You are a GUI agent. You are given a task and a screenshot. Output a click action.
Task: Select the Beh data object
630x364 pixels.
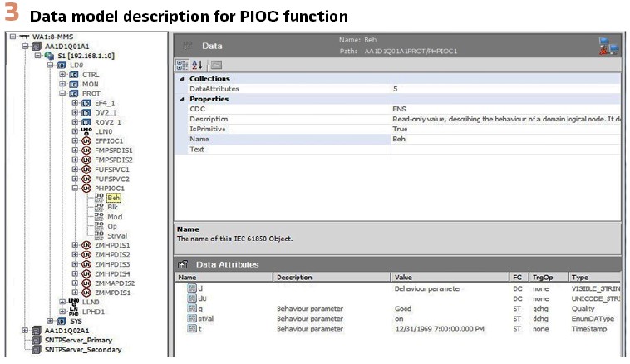click(x=113, y=198)
